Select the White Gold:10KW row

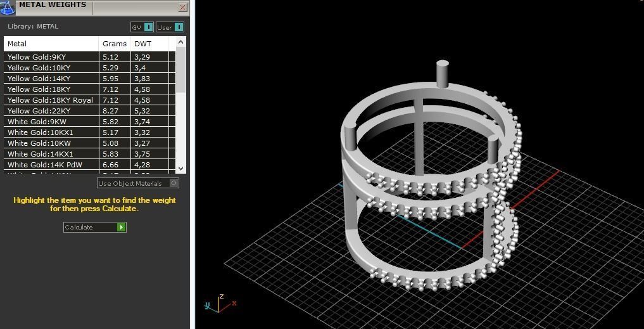click(89, 143)
